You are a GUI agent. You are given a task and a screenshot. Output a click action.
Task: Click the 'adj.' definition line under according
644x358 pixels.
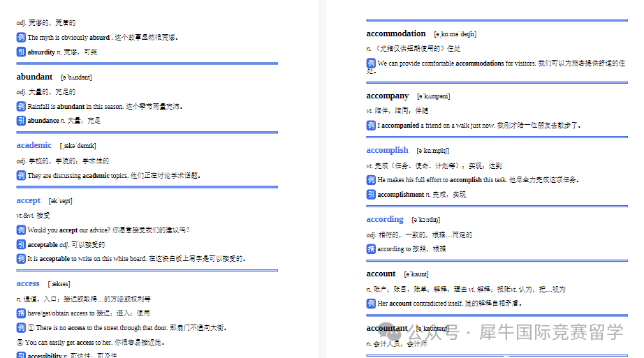(419, 235)
